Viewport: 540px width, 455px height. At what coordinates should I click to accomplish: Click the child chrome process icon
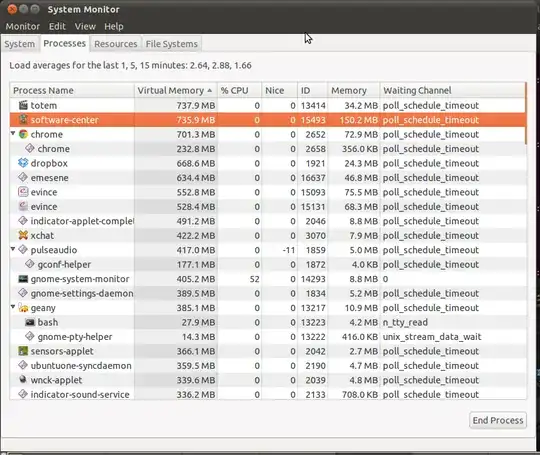[30, 148]
